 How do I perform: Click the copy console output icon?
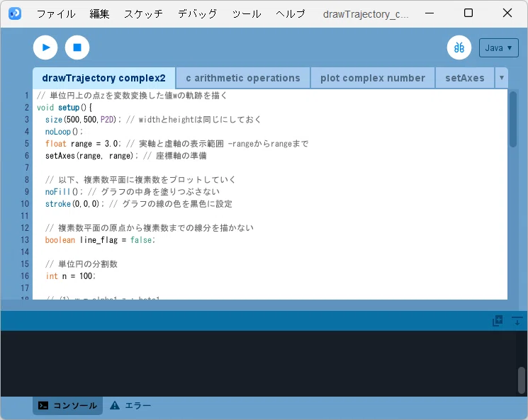[x=498, y=321]
